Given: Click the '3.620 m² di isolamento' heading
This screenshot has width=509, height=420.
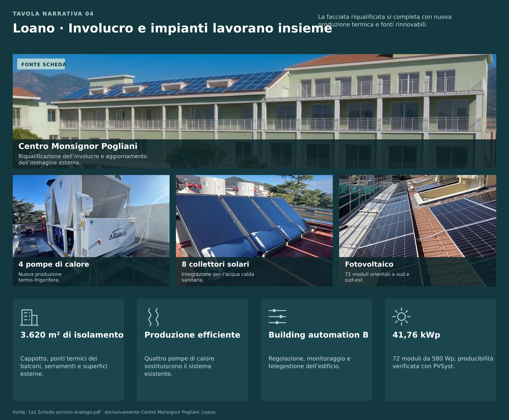Looking at the screenshot, I should 72,335.
